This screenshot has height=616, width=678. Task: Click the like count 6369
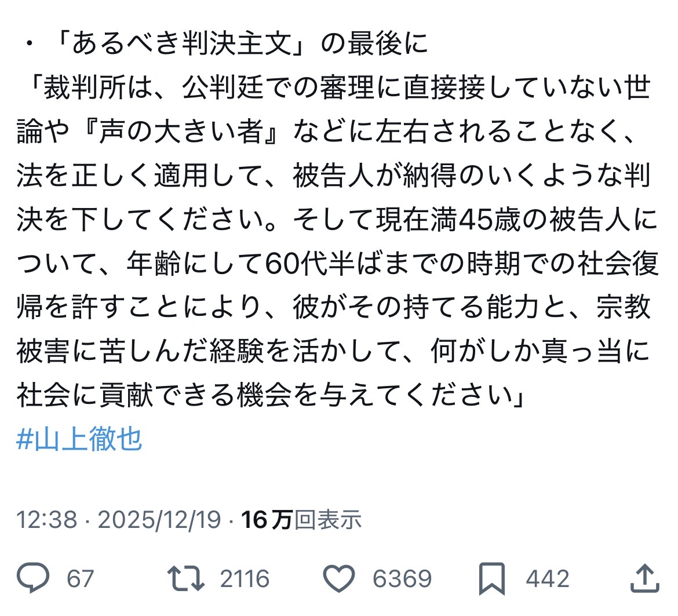click(x=402, y=579)
